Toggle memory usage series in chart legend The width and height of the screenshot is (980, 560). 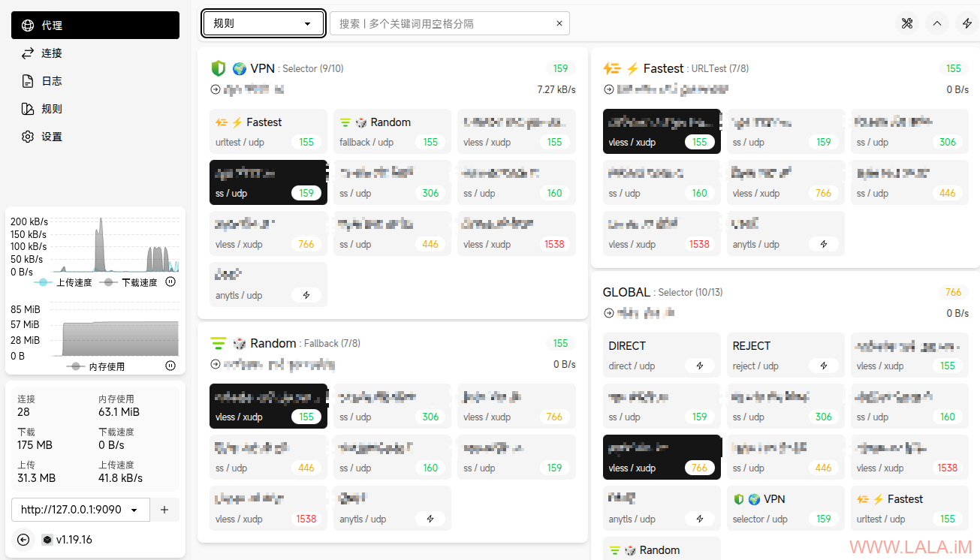(x=98, y=367)
